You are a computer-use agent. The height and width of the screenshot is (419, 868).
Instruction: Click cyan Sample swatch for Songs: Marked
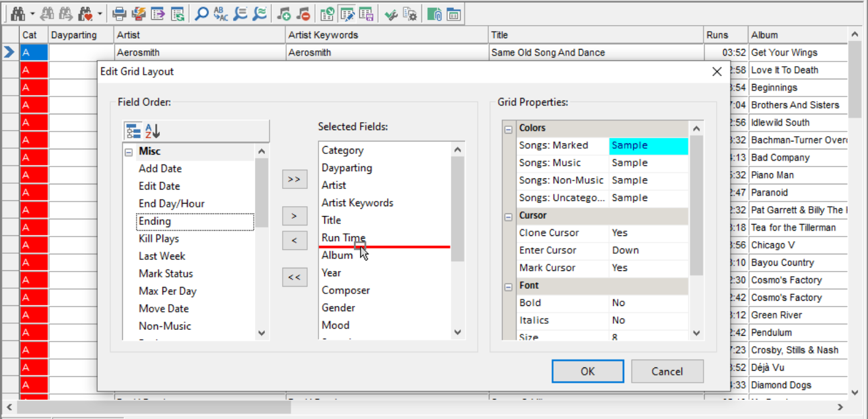[648, 146]
